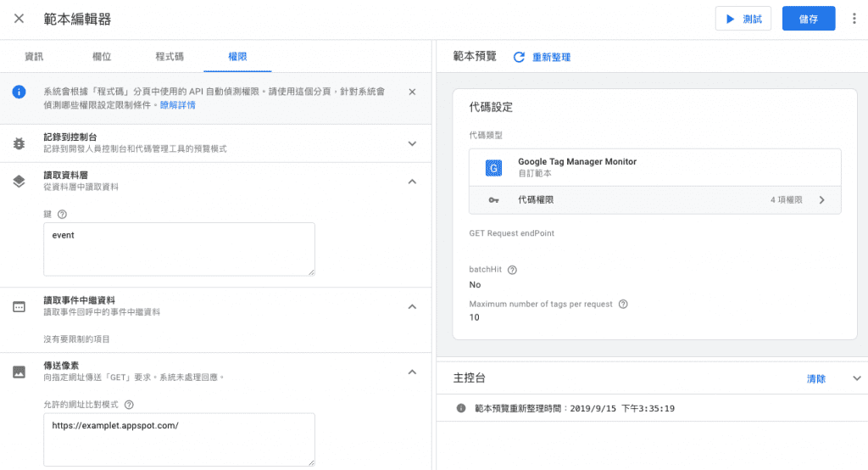
Task: Click the layers icon beside 讀取資料層
Action: click(x=19, y=182)
